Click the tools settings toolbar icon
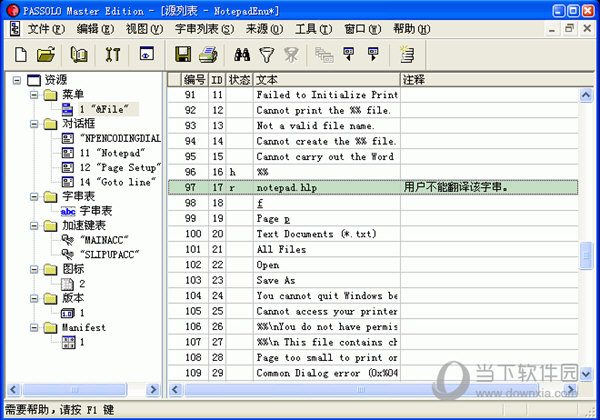600x420 pixels. tap(112, 54)
